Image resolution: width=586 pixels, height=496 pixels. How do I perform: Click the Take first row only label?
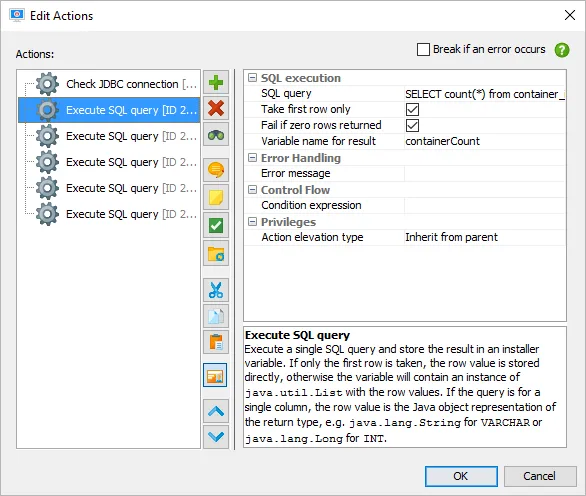click(x=306, y=109)
